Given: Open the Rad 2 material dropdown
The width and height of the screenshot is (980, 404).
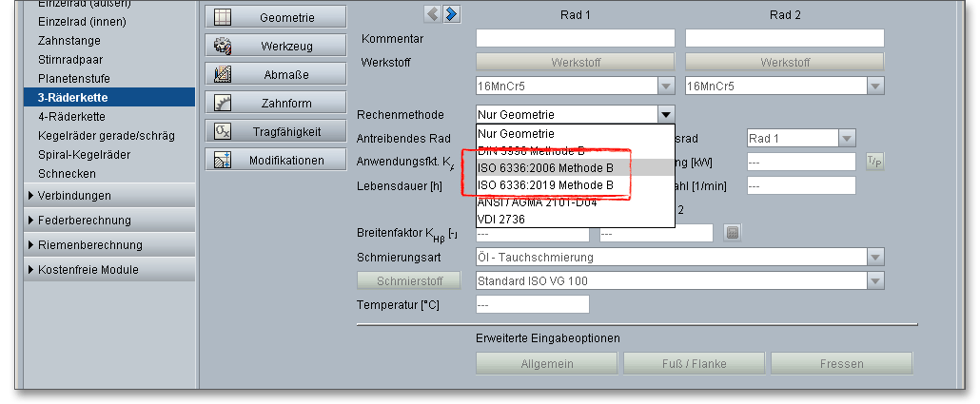Looking at the screenshot, I should pyautogui.click(x=874, y=86).
